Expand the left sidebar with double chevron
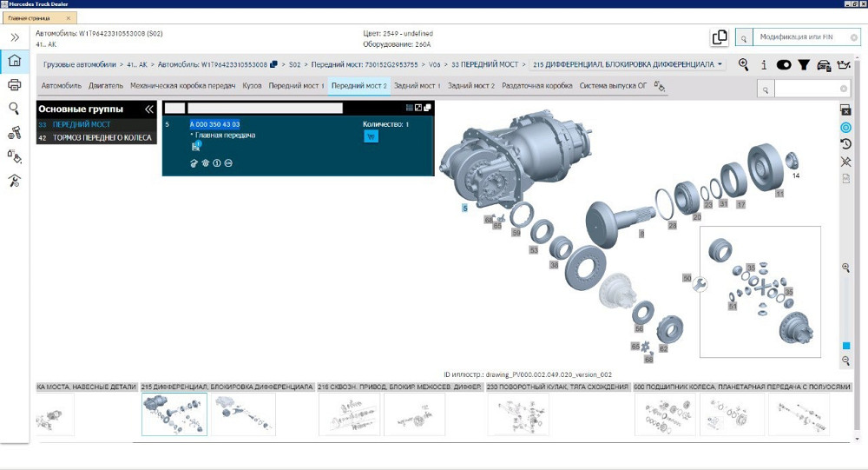This screenshot has height=470, width=868. pos(14,37)
